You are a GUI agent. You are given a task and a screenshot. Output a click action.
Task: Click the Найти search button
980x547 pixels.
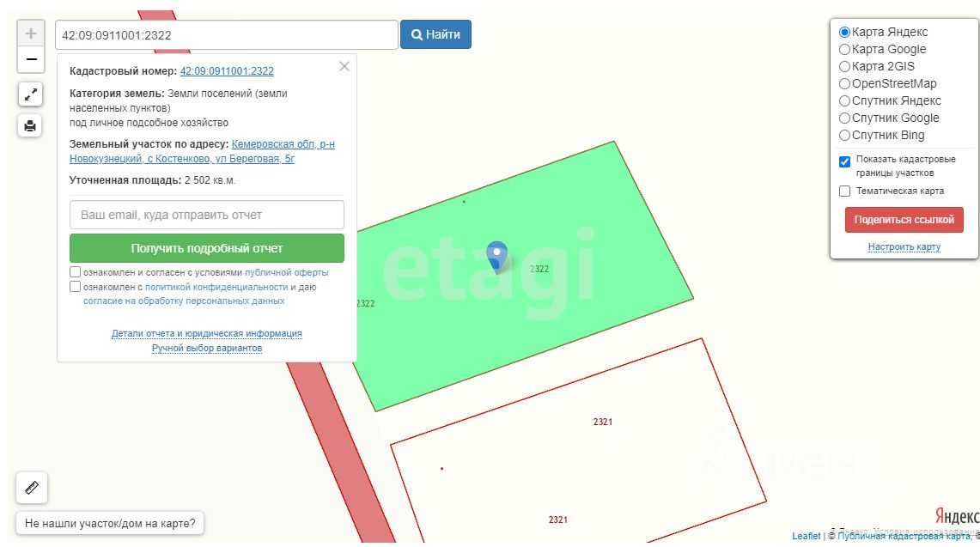(x=435, y=34)
